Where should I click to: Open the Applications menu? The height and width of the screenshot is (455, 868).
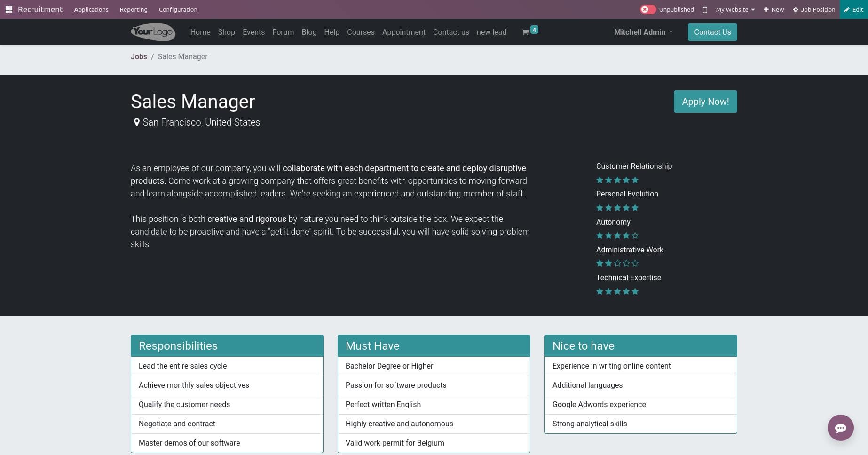(x=91, y=9)
